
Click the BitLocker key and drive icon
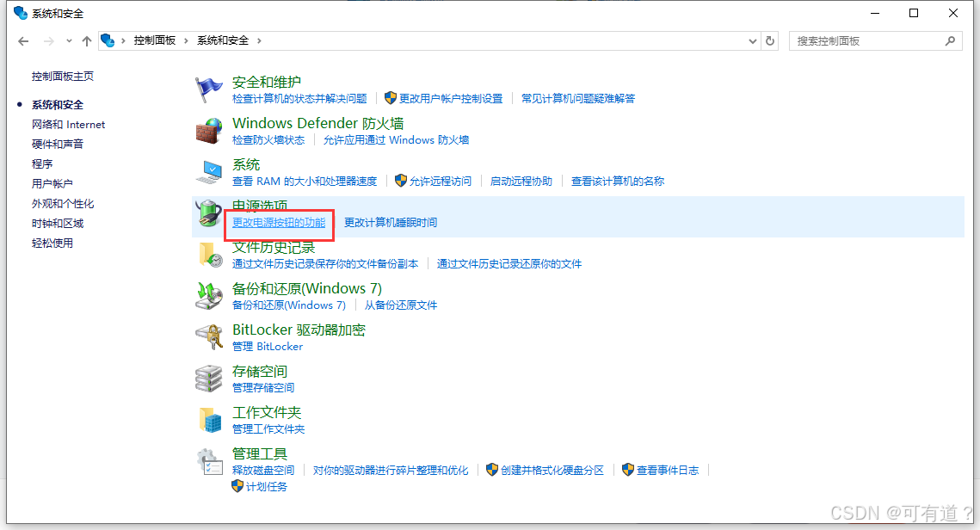coord(209,337)
